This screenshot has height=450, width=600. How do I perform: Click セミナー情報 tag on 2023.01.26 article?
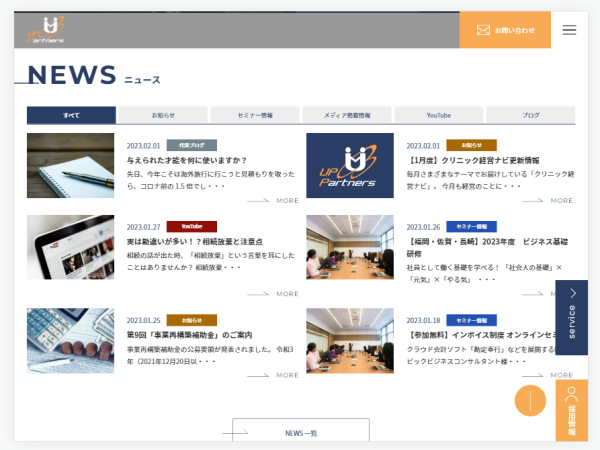(x=471, y=227)
